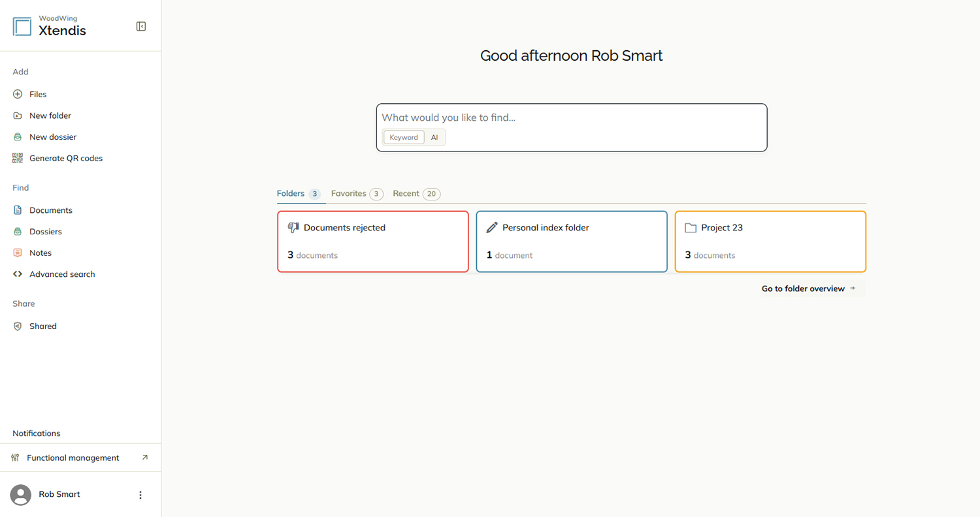Click the plus-circle icon next to Files
Viewport: 980px width, 517px height.
(18, 95)
